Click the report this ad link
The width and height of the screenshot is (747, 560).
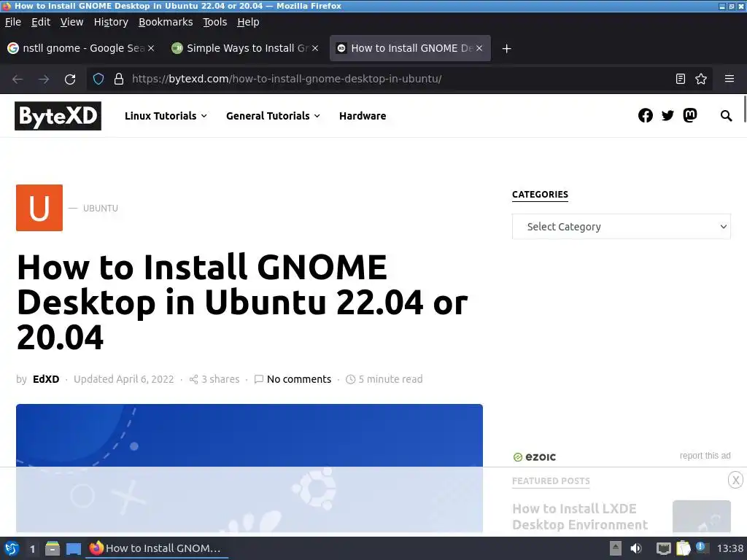coord(705,456)
